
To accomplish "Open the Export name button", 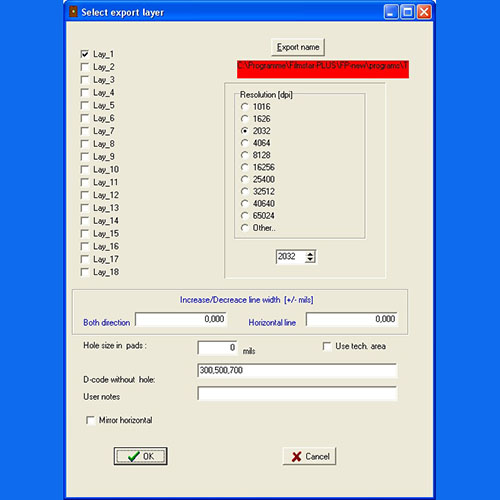I will (298, 47).
